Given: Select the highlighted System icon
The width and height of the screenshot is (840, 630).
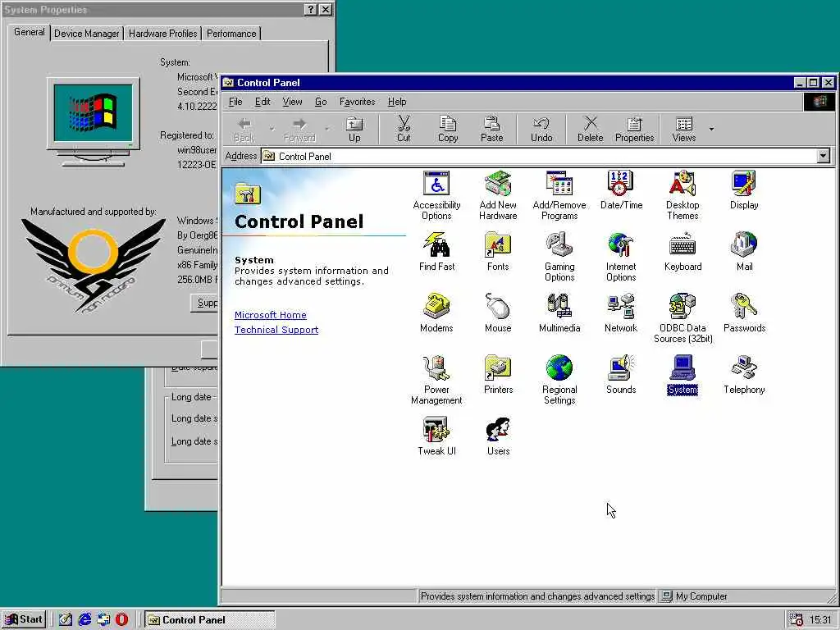Looking at the screenshot, I should click(x=682, y=375).
